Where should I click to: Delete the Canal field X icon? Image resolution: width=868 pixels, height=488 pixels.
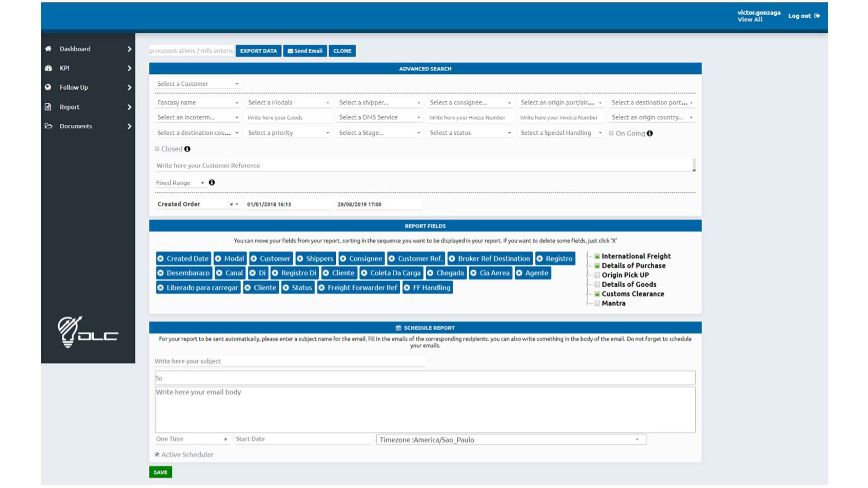[219, 273]
